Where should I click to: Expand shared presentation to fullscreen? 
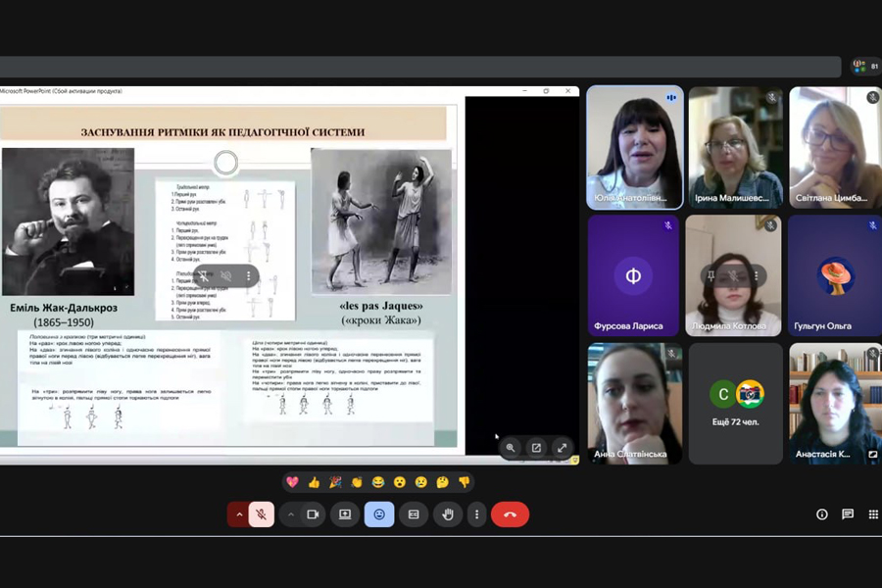(562, 448)
